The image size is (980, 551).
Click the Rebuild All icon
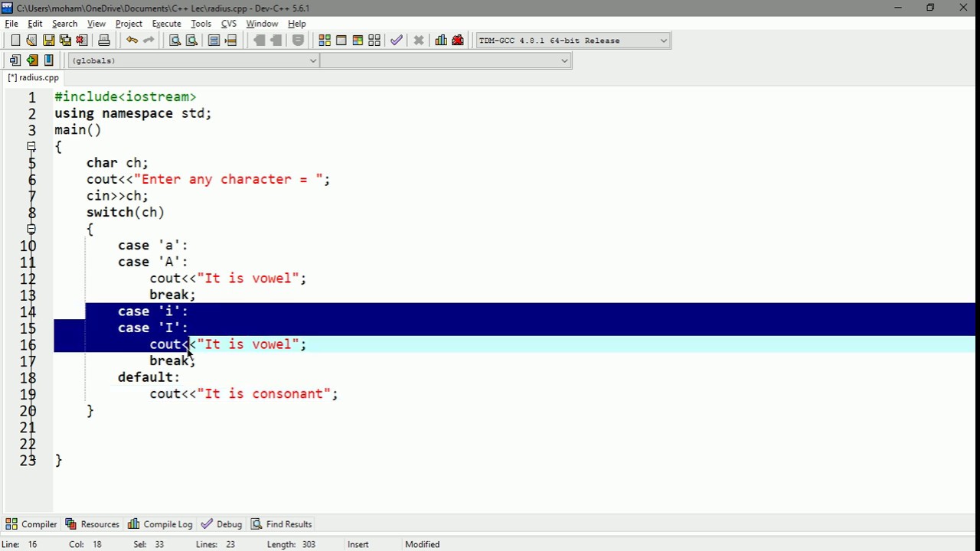coord(374,41)
